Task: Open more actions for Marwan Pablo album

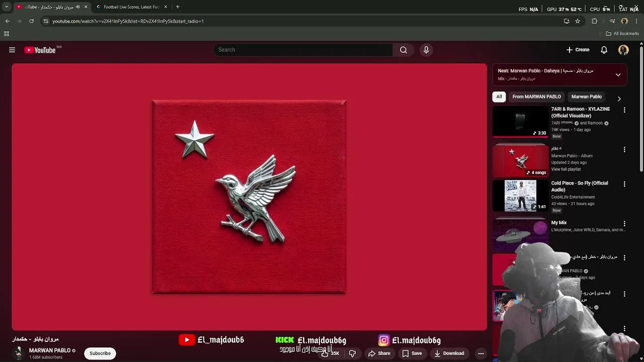Action: (x=624, y=149)
